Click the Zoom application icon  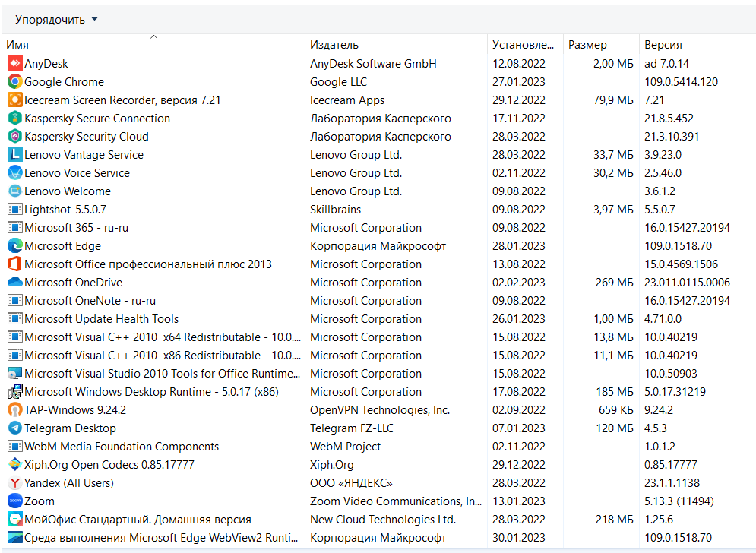pos(15,501)
